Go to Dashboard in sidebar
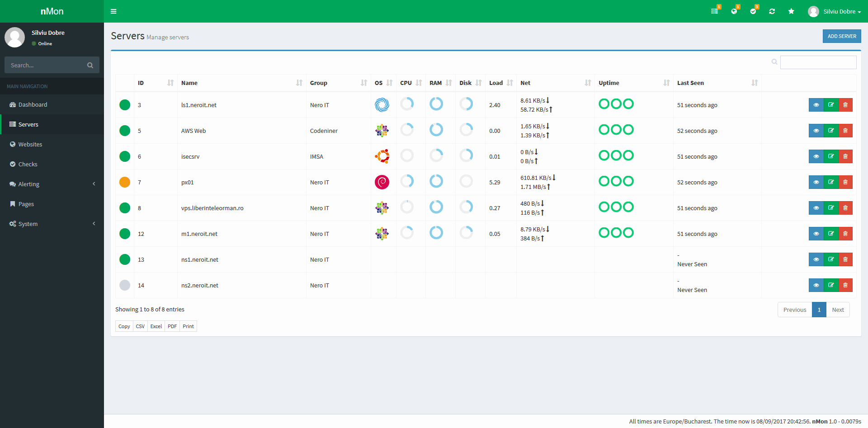The height and width of the screenshot is (428, 868). [52, 104]
